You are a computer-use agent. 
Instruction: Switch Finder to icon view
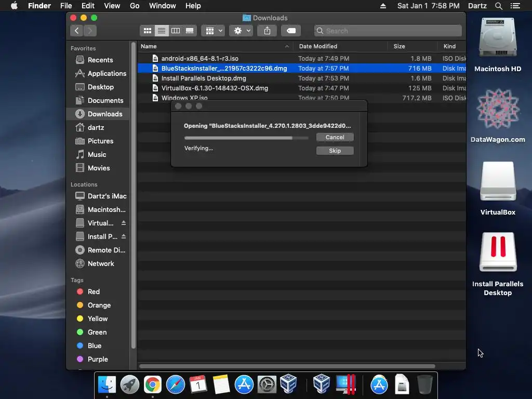point(147,31)
